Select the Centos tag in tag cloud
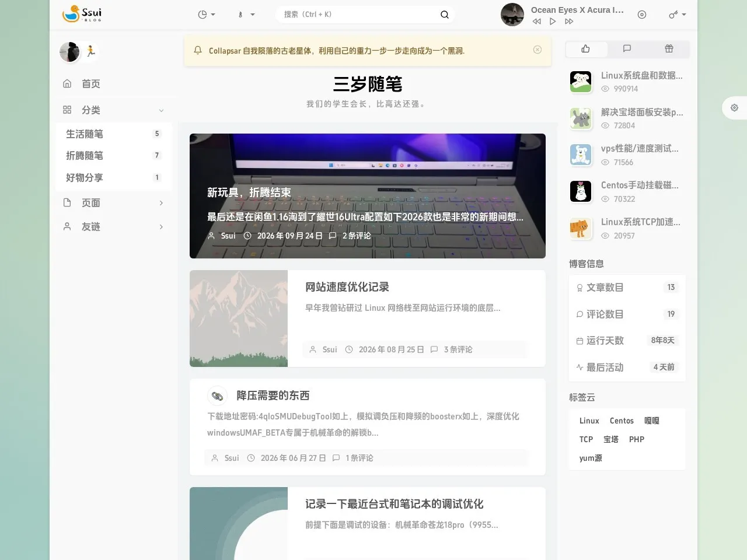This screenshot has width=747, height=560. click(x=622, y=421)
